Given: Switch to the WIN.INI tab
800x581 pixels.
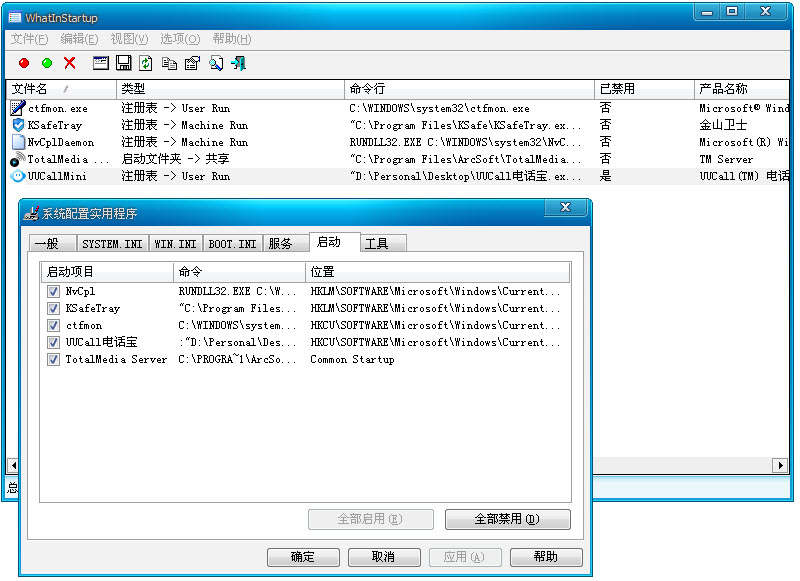Looking at the screenshot, I should 176,243.
